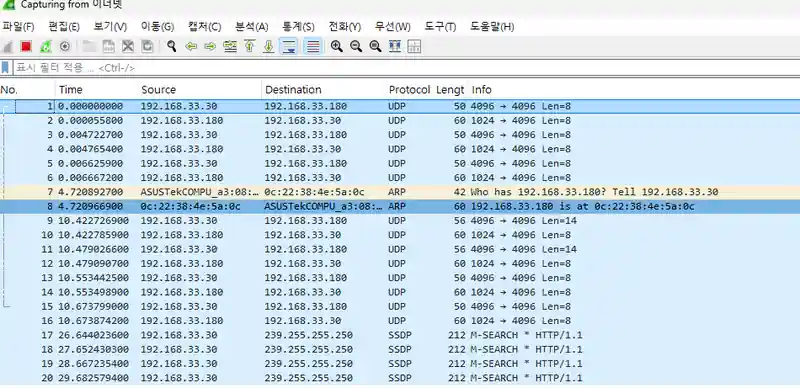Open the 캡처(C) menu
Screen dimensions: 800x388
(204, 27)
